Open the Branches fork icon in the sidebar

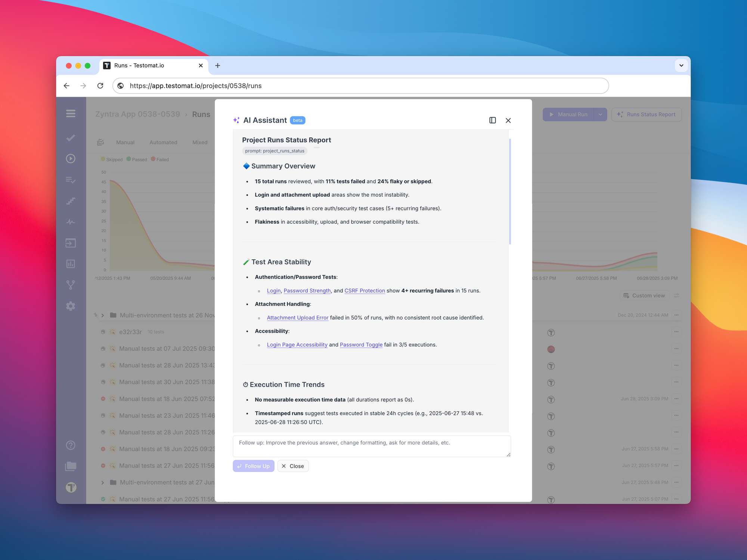pyautogui.click(x=71, y=285)
